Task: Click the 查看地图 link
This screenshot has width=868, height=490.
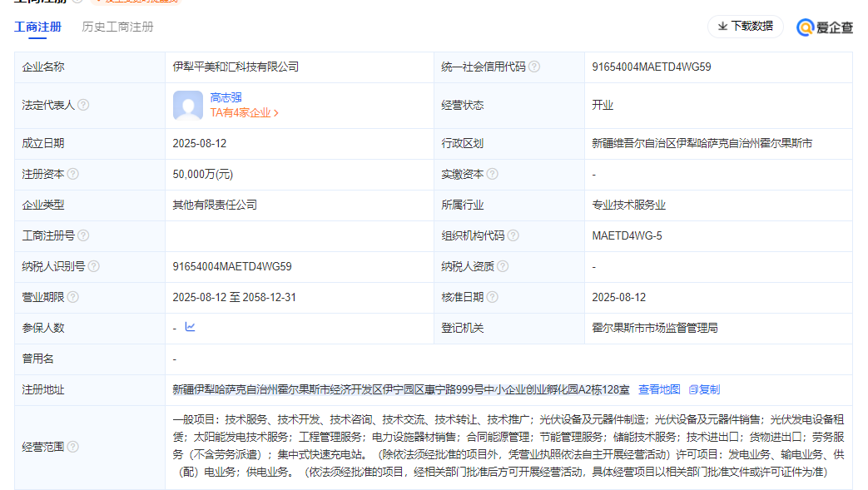Action: point(659,389)
